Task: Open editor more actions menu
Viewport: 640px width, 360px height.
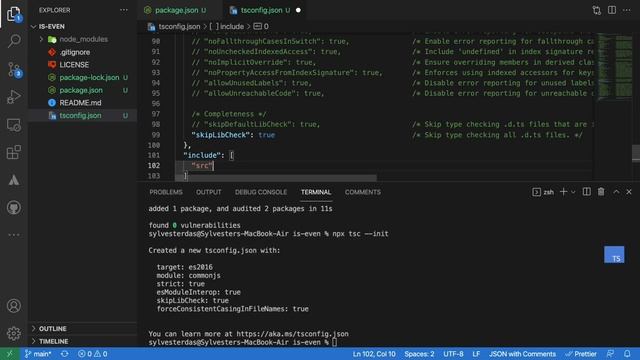Action: coord(627,10)
